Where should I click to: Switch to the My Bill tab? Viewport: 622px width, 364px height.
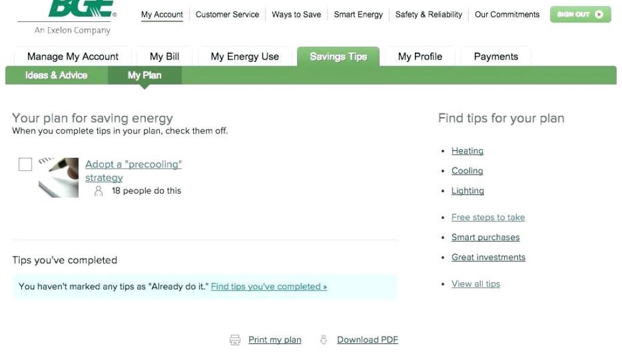[x=165, y=56]
